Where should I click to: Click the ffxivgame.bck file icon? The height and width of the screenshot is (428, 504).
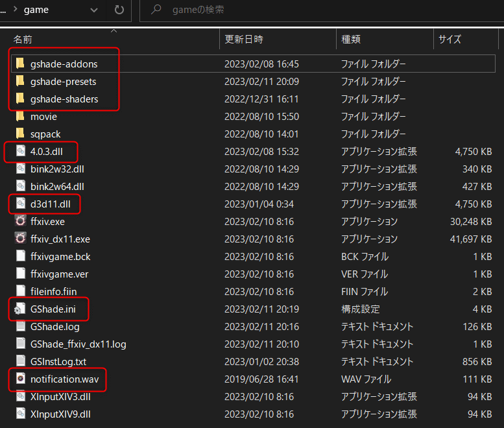tap(21, 256)
